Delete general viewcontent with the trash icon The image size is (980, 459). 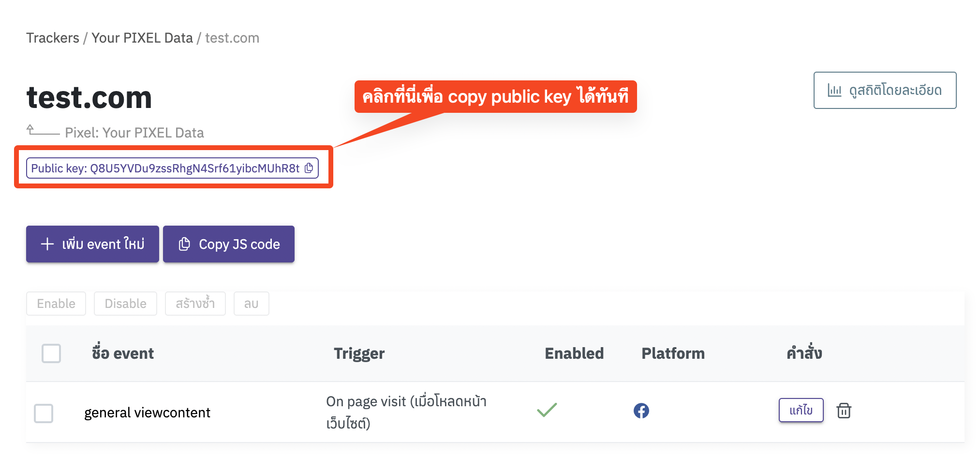844,410
